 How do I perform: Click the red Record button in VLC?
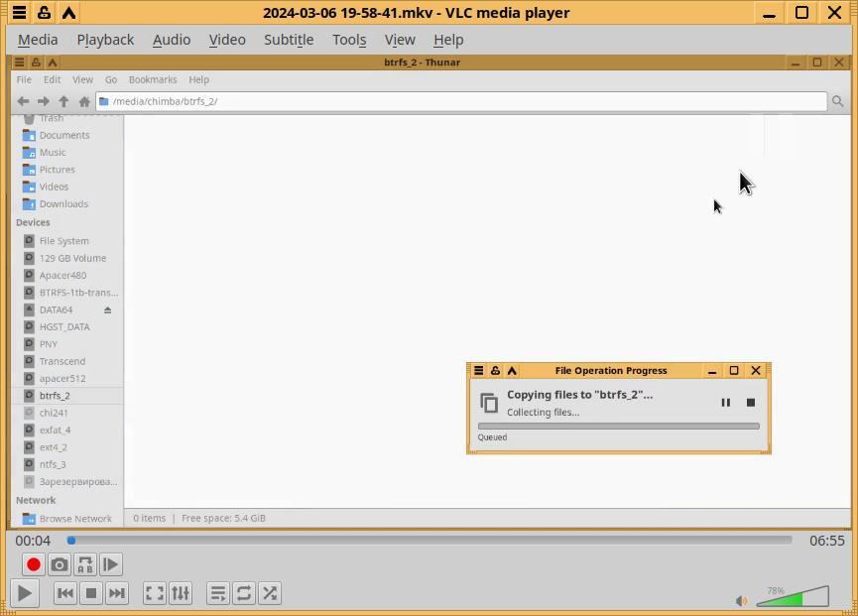click(x=34, y=564)
